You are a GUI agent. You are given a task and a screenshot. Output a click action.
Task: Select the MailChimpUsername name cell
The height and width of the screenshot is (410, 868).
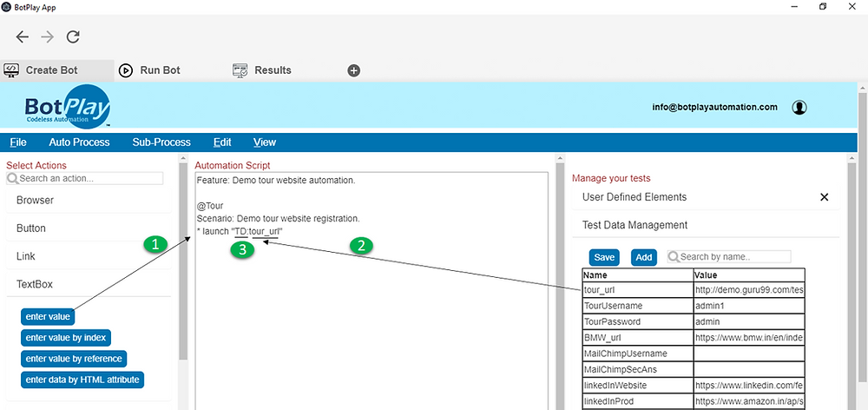tap(638, 353)
